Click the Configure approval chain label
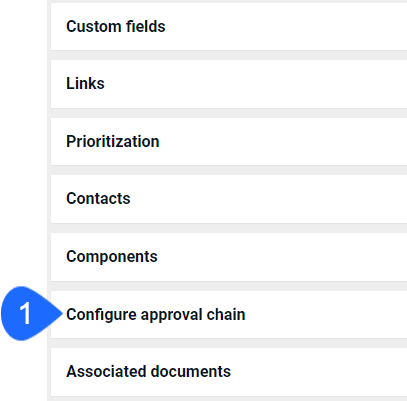Viewport: 407px width, 401px height. tap(156, 315)
